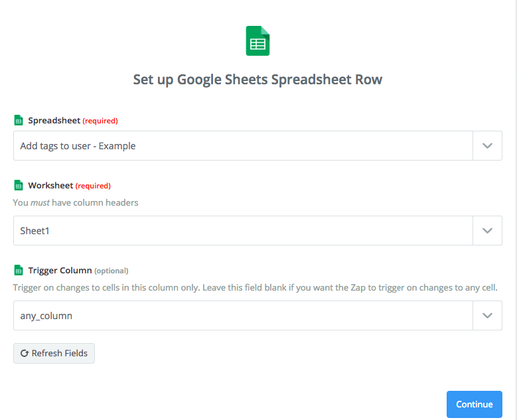Click the Refresh Fields button
This screenshot has width=517, height=420.
(54, 354)
